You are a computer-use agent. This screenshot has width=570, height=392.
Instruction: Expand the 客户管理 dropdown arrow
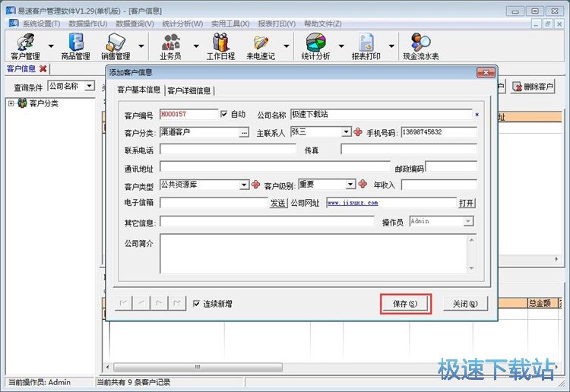[x=51, y=46]
